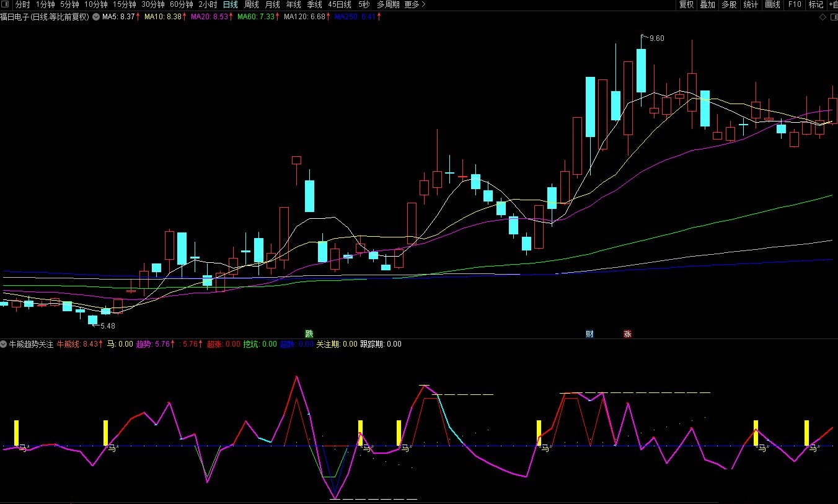Open the F10 company info
The width and height of the screenshot is (838, 504).
(x=794, y=4)
